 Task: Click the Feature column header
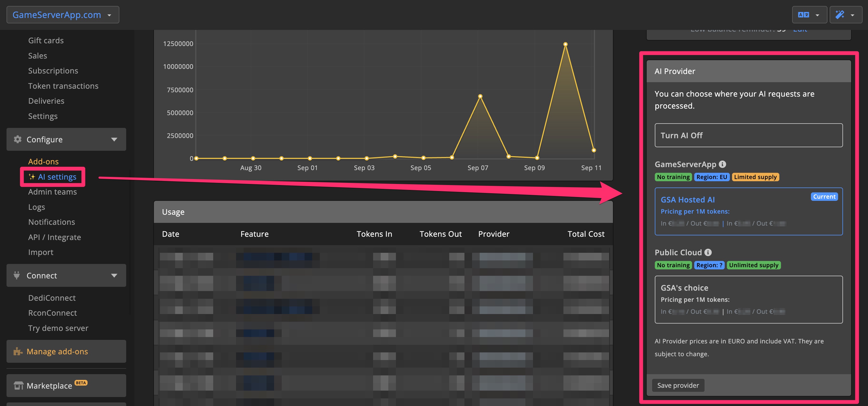(255, 234)
